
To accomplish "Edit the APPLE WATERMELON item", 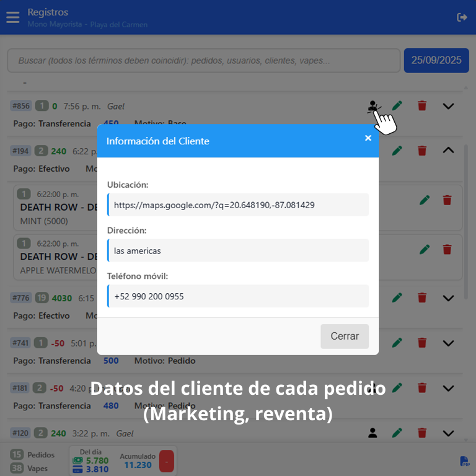I will click(x=425, y=249).
